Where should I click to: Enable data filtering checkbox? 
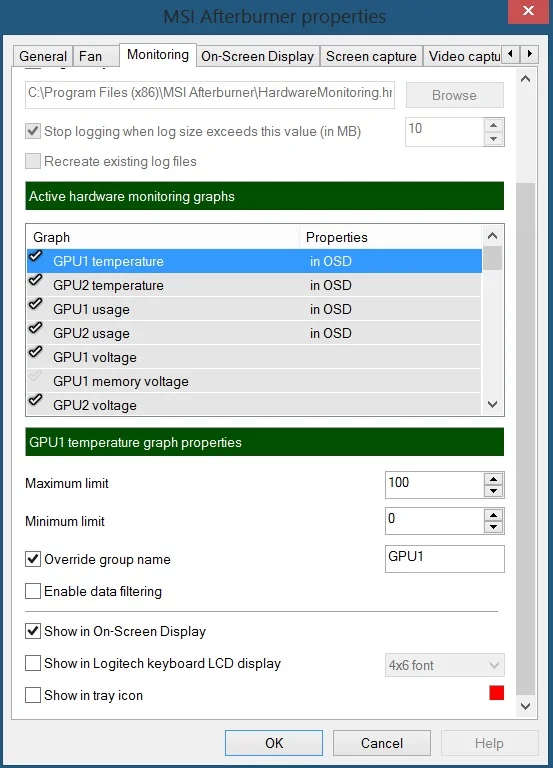click(x=33, y=591)
